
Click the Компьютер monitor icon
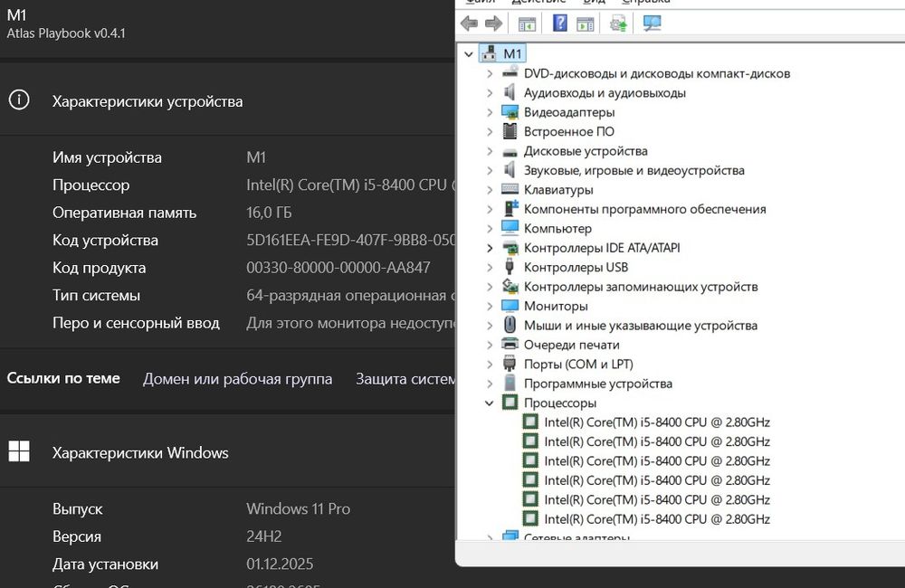510,227
